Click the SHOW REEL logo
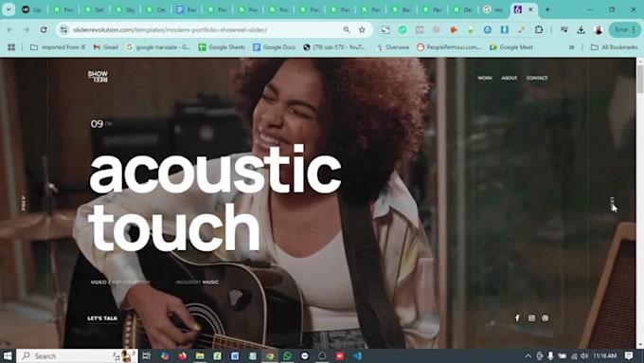 point(98,77)
